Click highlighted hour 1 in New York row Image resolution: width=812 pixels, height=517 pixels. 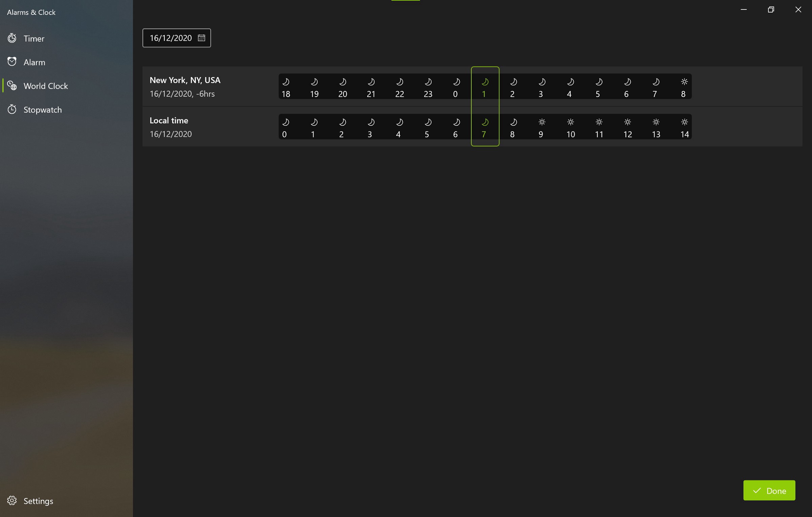point(484,94)
